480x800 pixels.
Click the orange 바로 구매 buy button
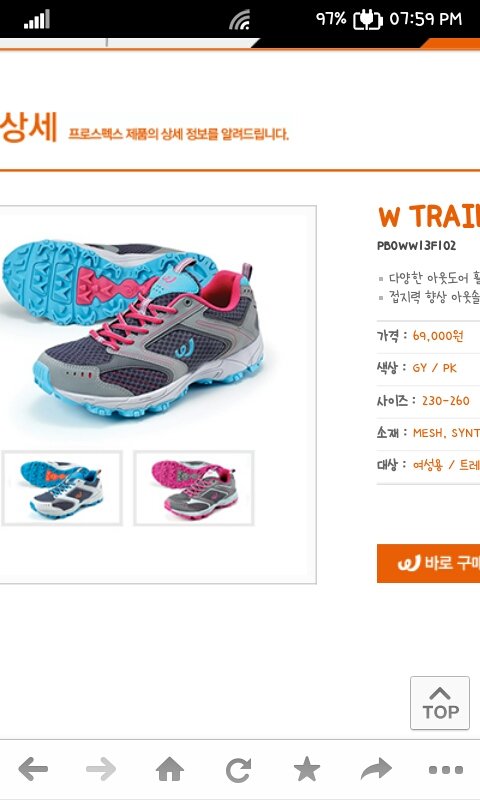[x=428, y=563]
